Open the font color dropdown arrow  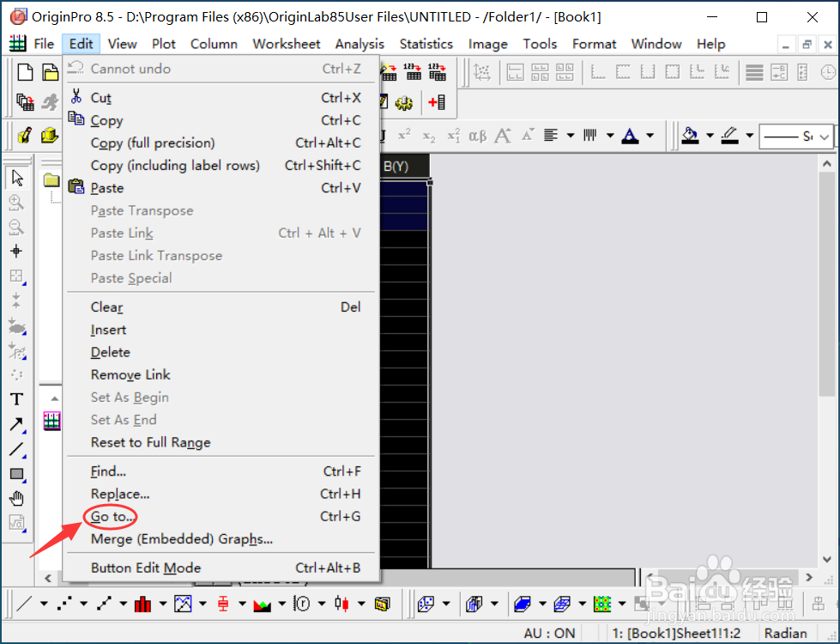650,136
